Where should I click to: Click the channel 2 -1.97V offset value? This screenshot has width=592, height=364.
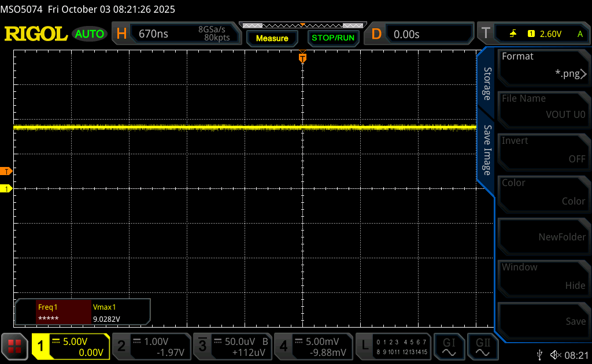point(171,352)
